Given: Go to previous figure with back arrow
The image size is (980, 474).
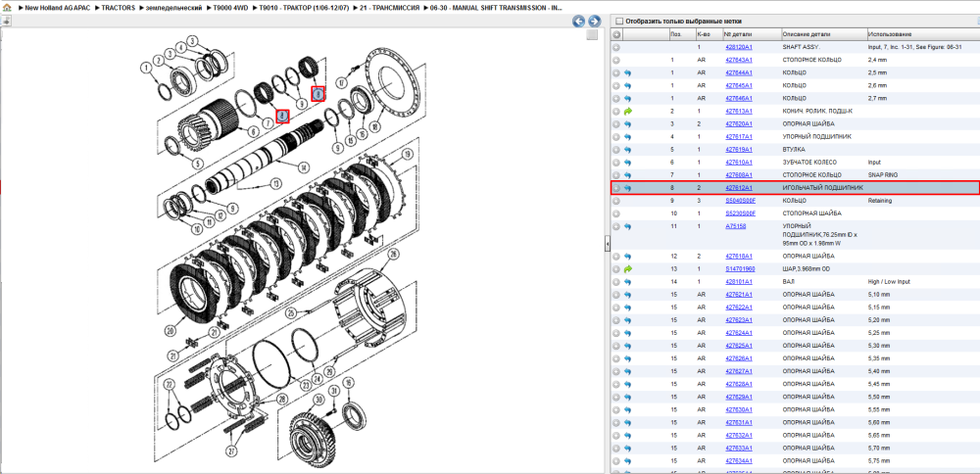Looking at the screenshot, I should click(579, 22).
